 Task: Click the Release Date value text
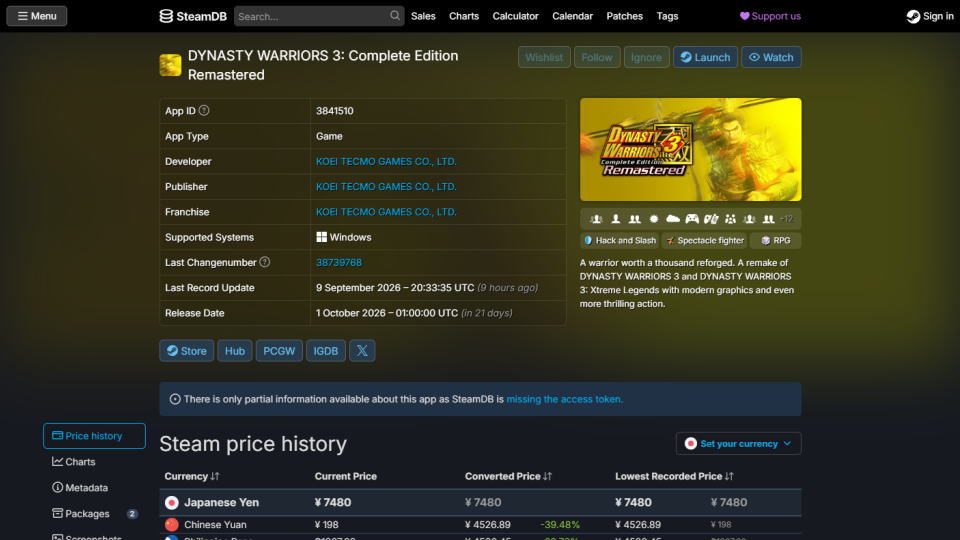pyautogui.click(x=414, y=313)
